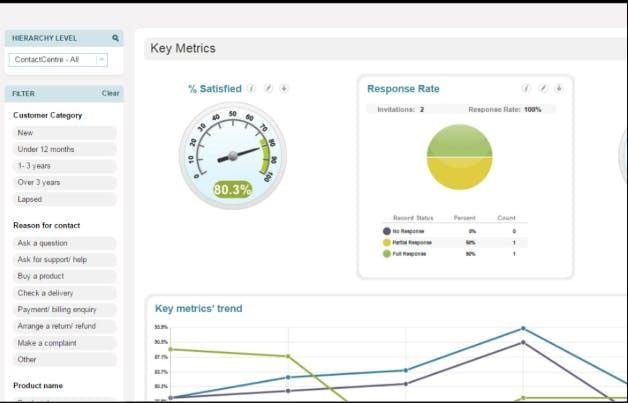Select Check a delivery filter
The width and height of the screenshot is (628, 403).
[x=64, y=293]
